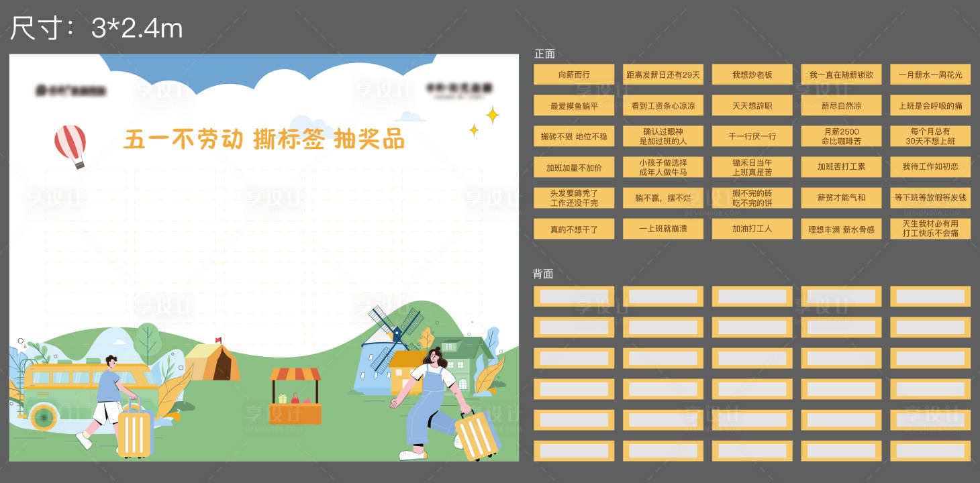
Task: Click the 干一行厌一行 label
Action: [752, 136]
